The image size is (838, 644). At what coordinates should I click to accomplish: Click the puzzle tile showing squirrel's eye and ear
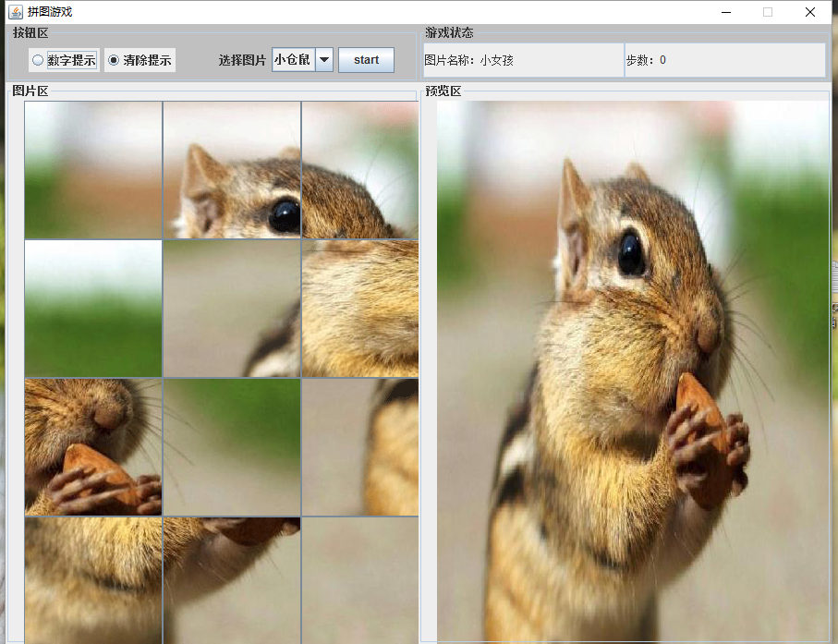coord(232,170)
